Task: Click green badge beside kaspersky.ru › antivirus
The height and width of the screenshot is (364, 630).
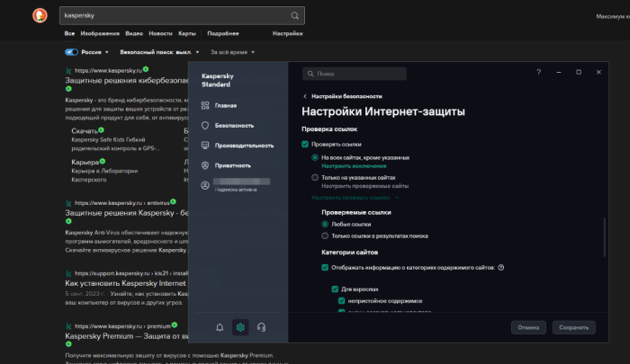Action: pyautogui.click(x=173, y=201)
